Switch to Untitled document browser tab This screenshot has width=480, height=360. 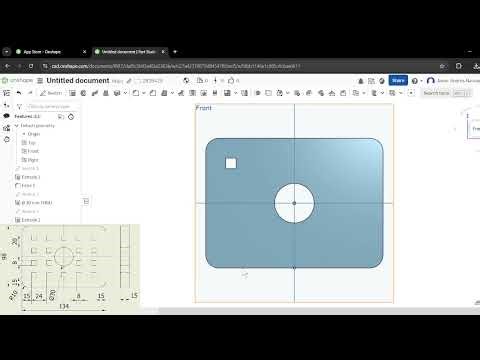[x=130, y=52]
